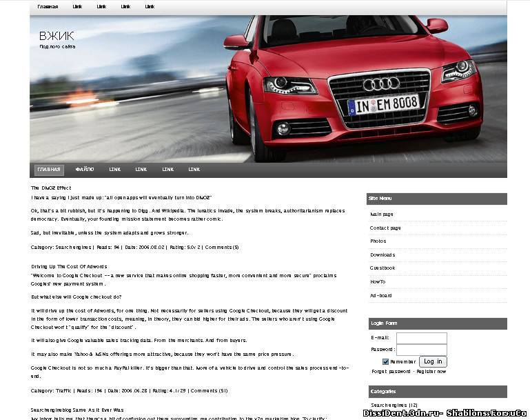Open ФАЙЛО item in gray navigation bar

point(85,169)
